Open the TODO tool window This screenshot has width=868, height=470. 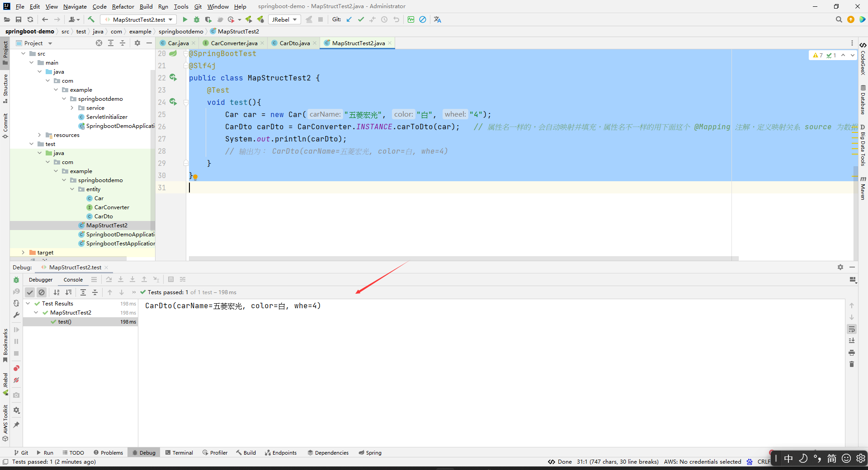[x=73, y=452]
